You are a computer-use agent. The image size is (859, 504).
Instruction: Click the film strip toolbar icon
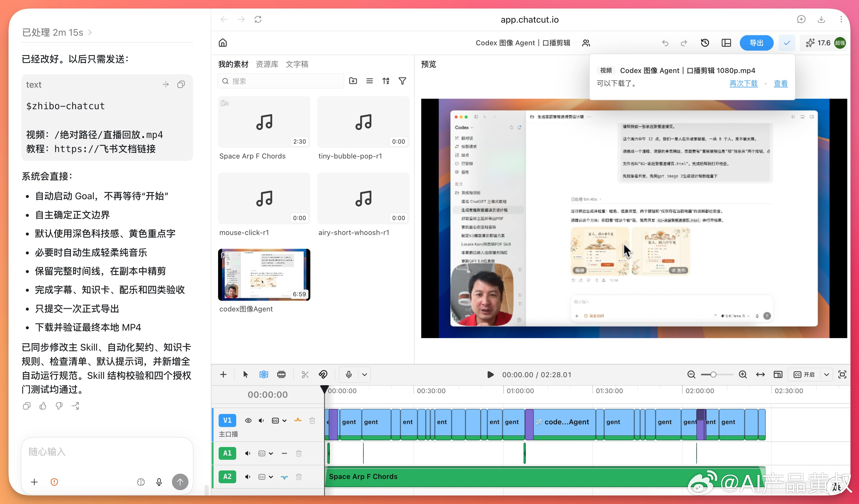tap(281, 375)
